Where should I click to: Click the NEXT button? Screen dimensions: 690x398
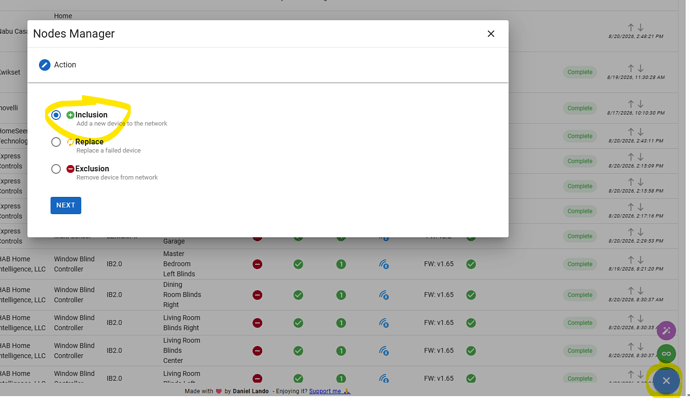click(x=66, y=205)
